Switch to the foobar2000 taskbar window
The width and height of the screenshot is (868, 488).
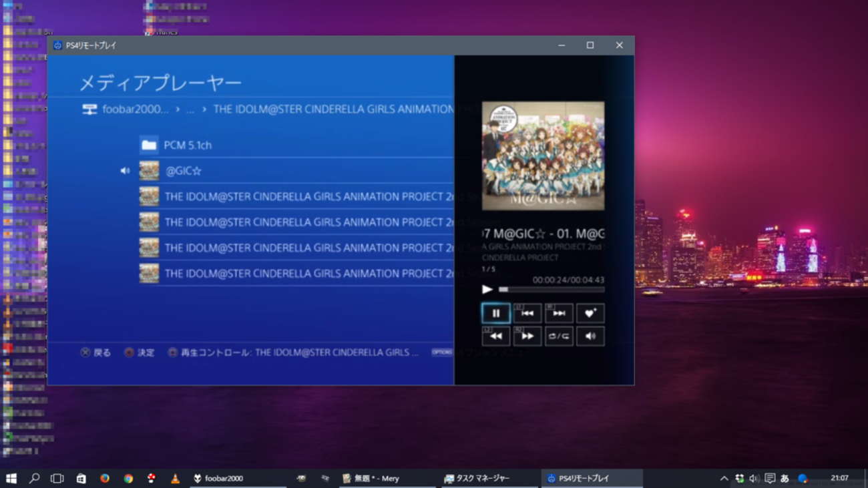click(x=238, y=478)
